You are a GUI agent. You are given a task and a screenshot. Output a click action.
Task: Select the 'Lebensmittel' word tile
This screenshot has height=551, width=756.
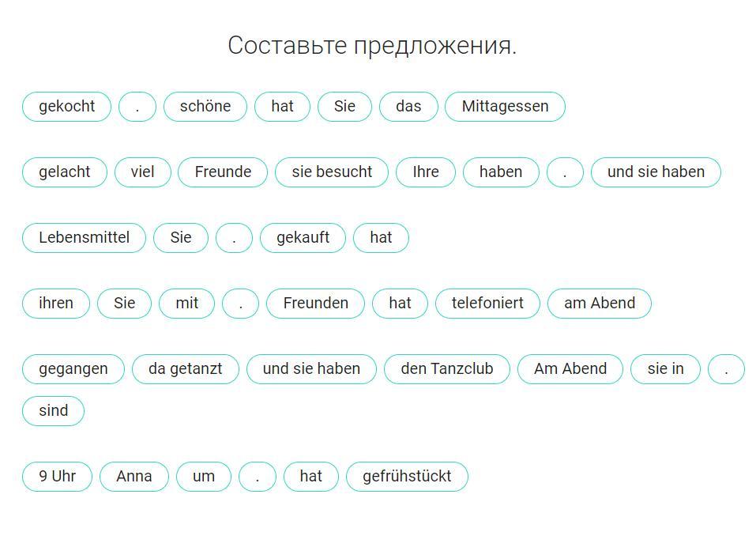point(84,238)
